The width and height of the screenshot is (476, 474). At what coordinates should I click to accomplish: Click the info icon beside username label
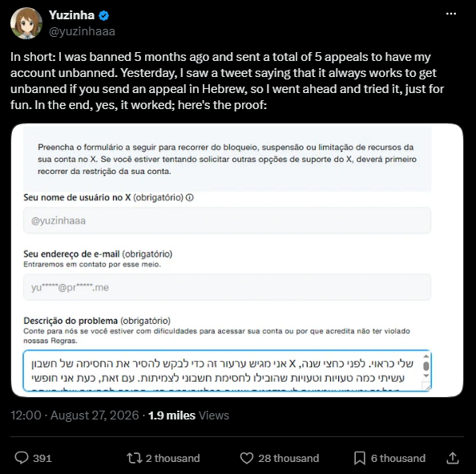[189, 198]
